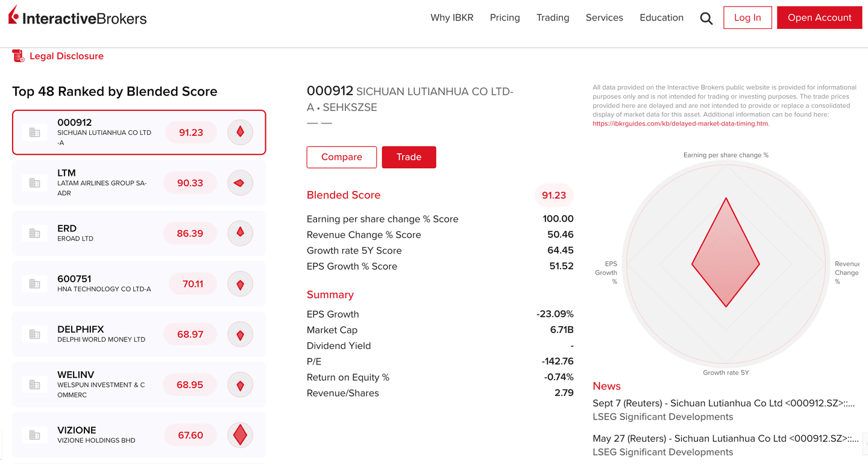
Task: Click the building icon beside DELPHIFX
Action: tap(34, 334)
